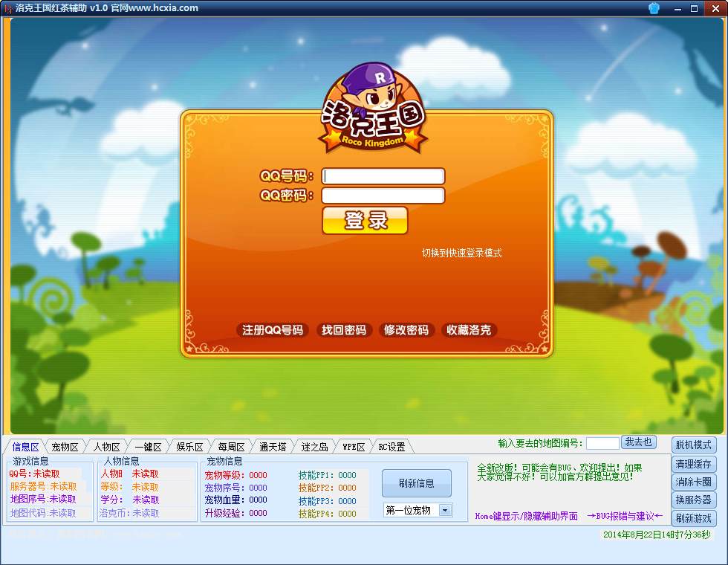Click the date and time status text

click(x=657, y=535)
